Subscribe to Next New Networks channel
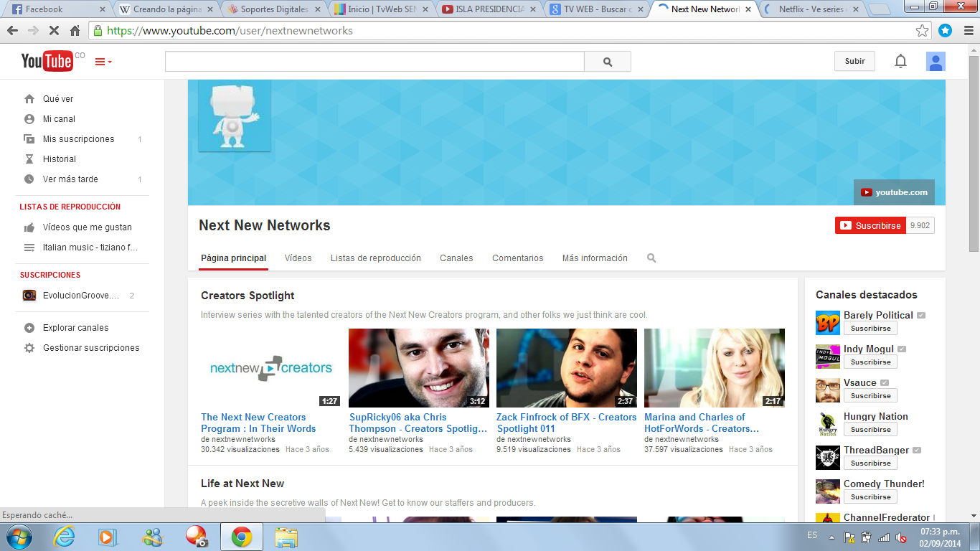Viewport: 980px width, 551px height. pyautogui.click(x=870, y=225)
